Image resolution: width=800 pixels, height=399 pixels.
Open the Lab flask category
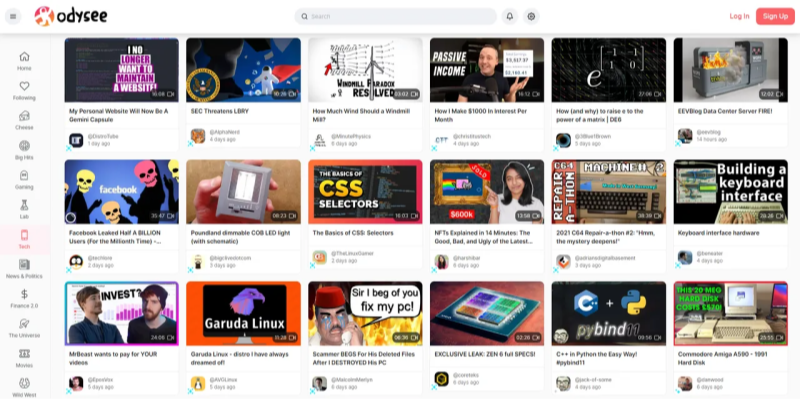click(24, 210)
